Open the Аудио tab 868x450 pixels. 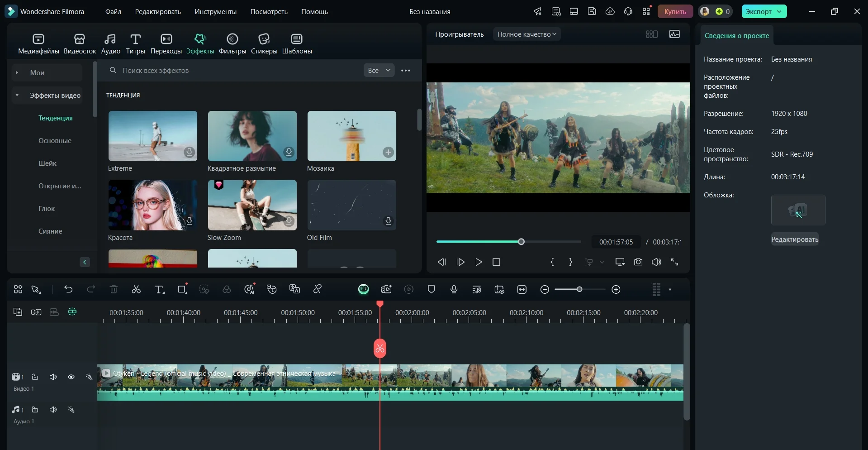[110, 44]
